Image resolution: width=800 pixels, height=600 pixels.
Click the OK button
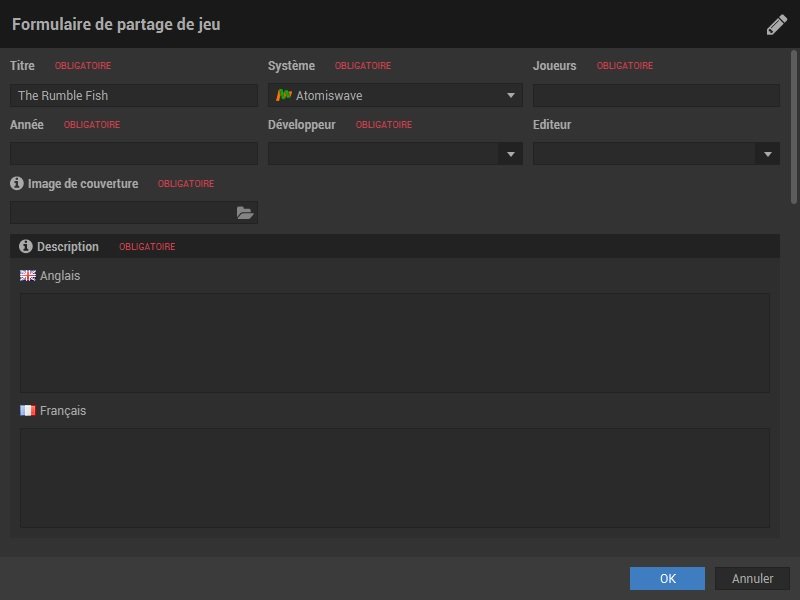point(667,578)
